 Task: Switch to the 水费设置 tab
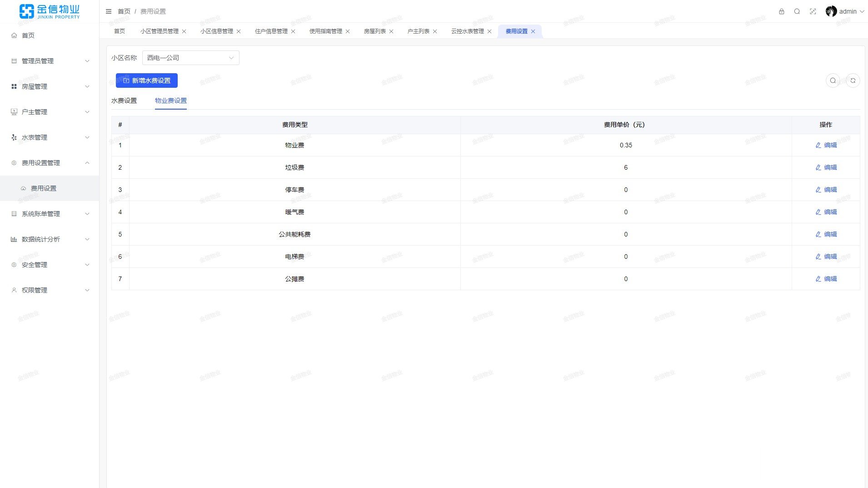pos(124,101)
